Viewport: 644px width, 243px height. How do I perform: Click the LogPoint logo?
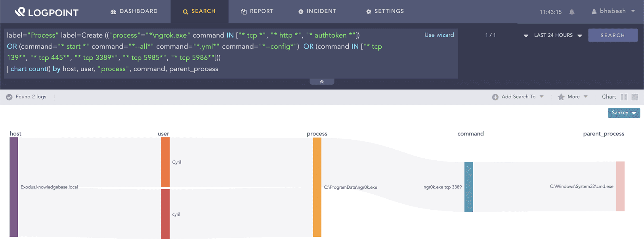click(x=46, y=12)
